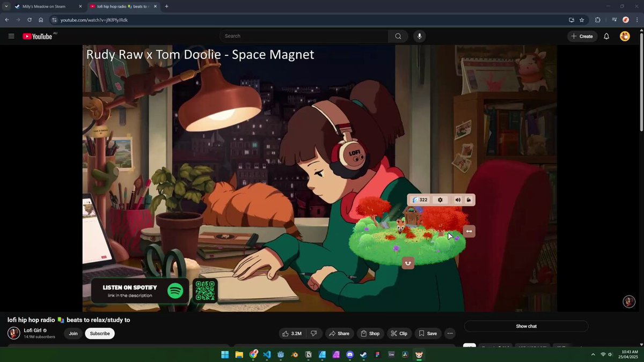Select the lofi hip hop radio tab

[123, 6]
